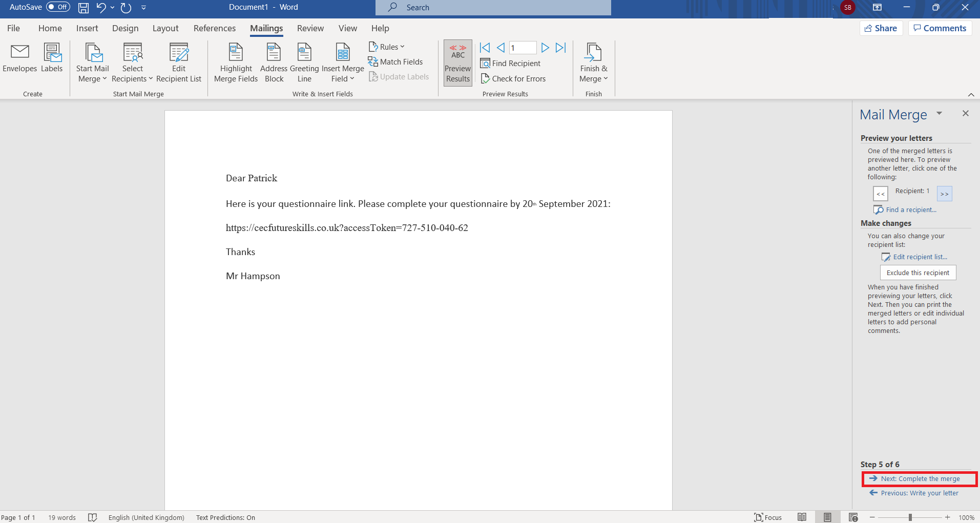The image size is (980, 523).
Task: Switch to the Insert tab
Action: (87, 28)
